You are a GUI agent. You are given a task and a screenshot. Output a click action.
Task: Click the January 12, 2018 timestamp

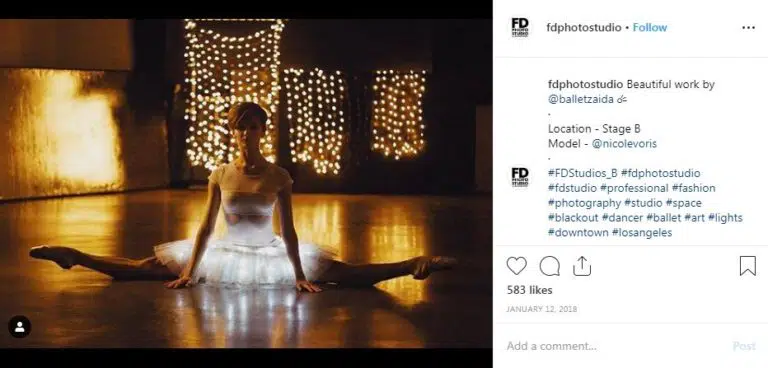[x=542, y=309]
